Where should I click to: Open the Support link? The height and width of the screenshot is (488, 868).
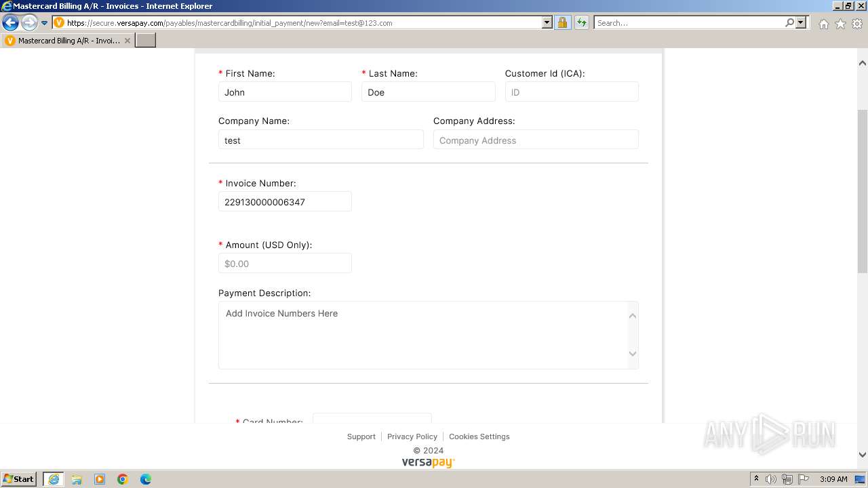tap(361, 436)
